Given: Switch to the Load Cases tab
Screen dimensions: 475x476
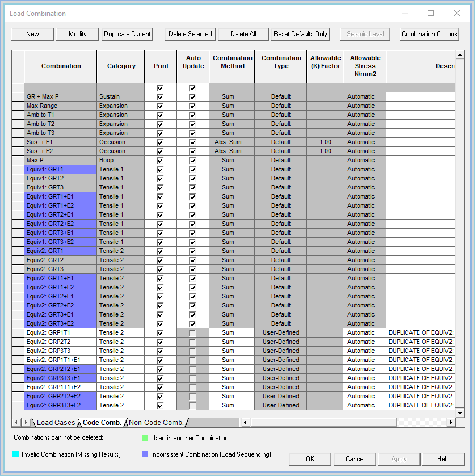Looking at the screenshot, I should click(57, 423).
